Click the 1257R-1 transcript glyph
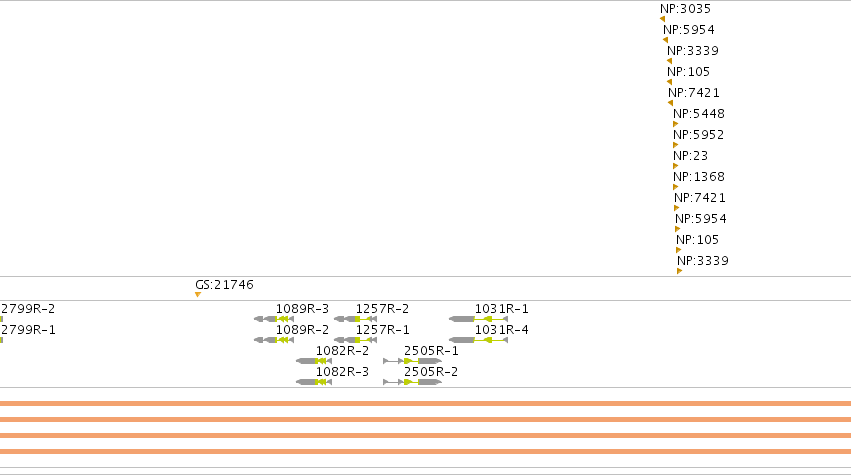 (x=355, y=340)
